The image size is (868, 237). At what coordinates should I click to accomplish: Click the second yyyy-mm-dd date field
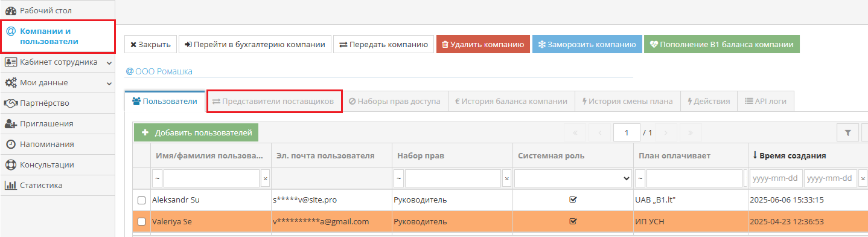pos(831,178)
